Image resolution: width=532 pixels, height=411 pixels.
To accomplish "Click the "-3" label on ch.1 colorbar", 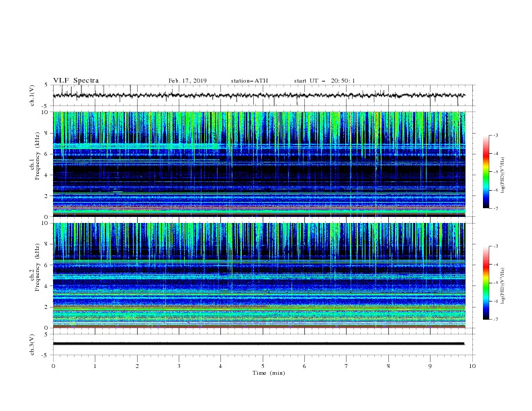I will 495,135.
